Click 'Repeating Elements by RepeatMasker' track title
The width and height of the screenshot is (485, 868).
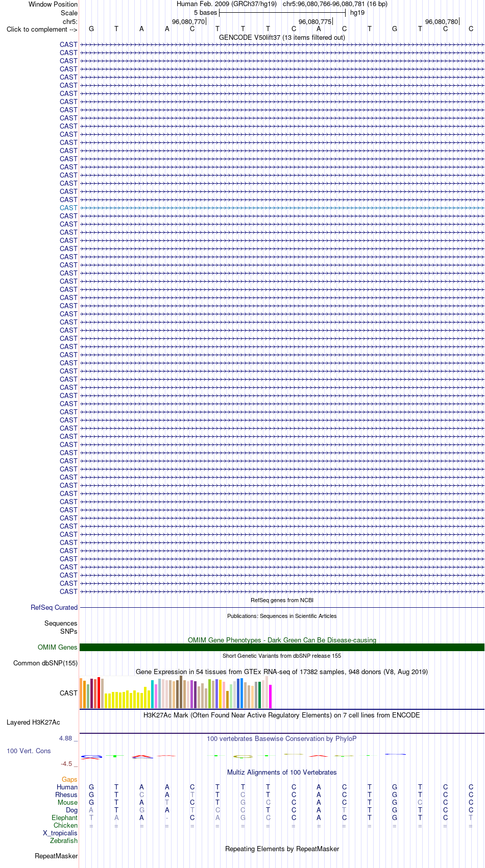[282, 849]
